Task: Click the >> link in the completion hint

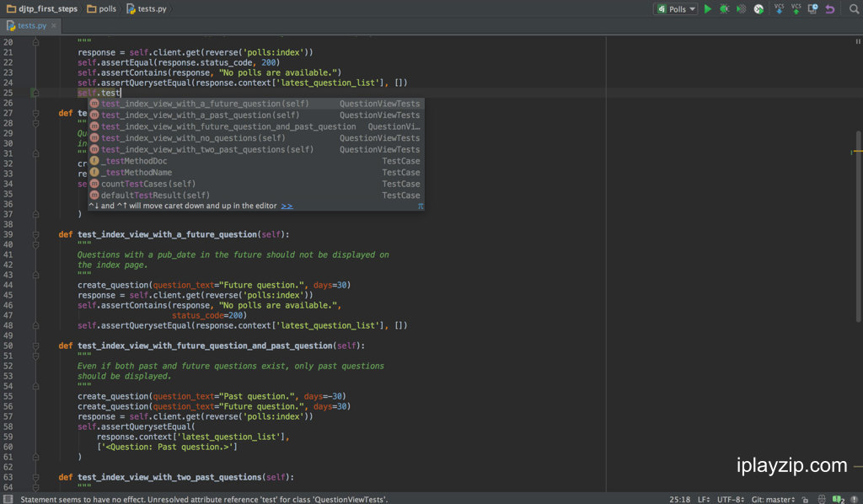Action: tap(287, 206)
